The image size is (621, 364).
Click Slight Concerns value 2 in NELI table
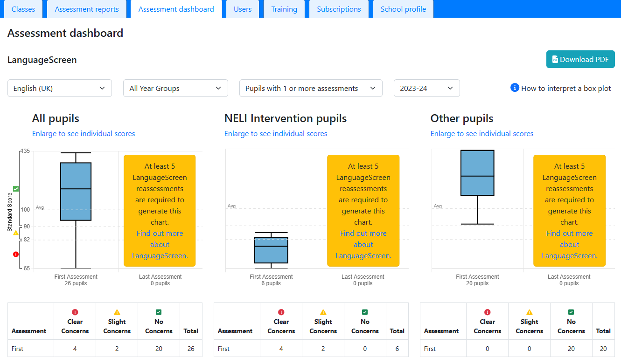[323, 349]
